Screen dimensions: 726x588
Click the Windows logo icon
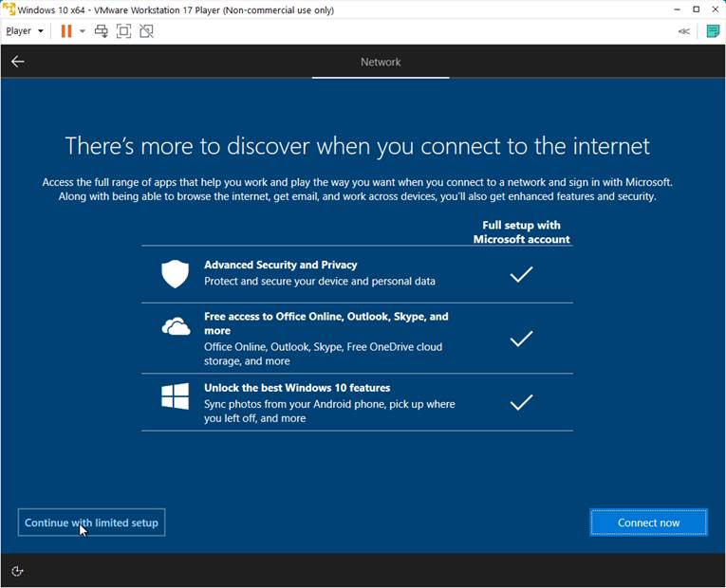click(x=175, y=396)
